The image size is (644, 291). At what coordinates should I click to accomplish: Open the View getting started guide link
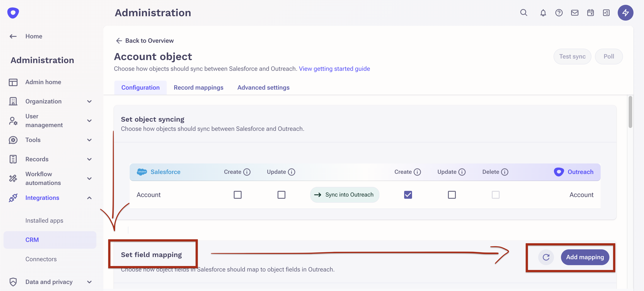[x=334, y=69]
